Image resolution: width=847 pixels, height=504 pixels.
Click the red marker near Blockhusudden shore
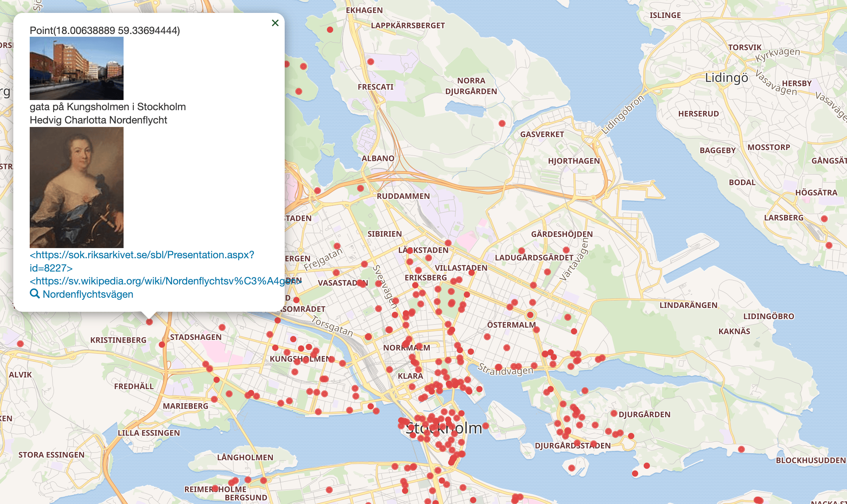741,449
